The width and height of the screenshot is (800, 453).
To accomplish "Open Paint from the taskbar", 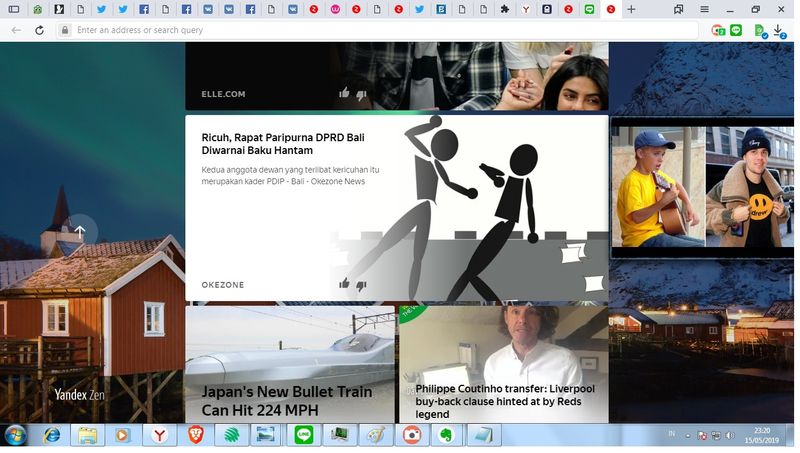I will coord(376,435).
